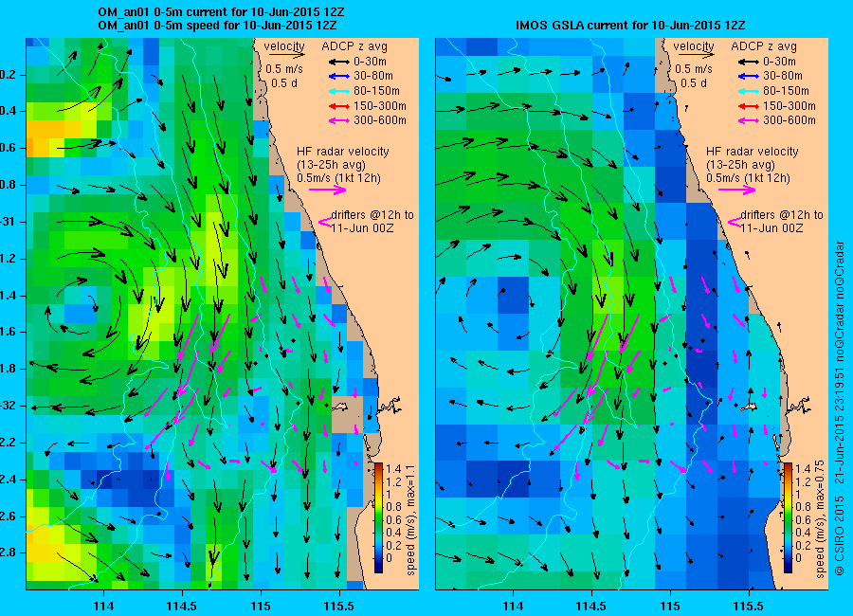Click black 0-30m ADCP arrow in right legend
The height and width of the screenshot is (616, 853).
coord(749,62)
